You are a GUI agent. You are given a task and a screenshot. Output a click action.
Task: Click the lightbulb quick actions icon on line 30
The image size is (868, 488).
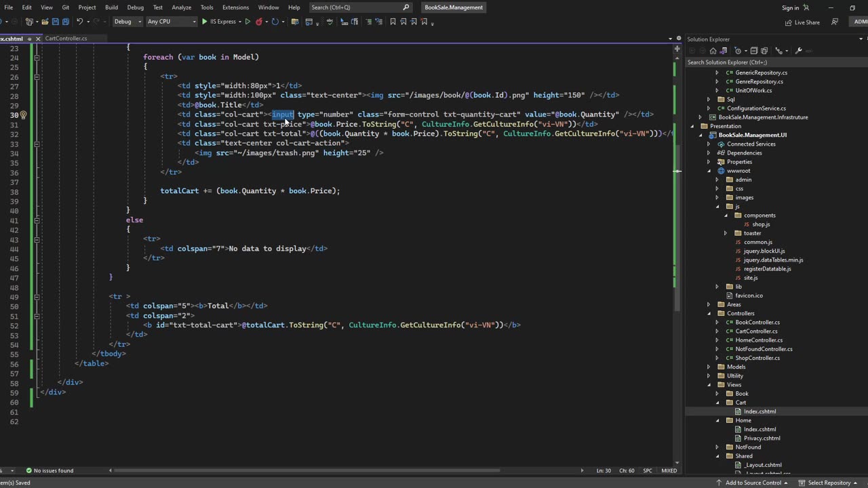click(23, 115)
